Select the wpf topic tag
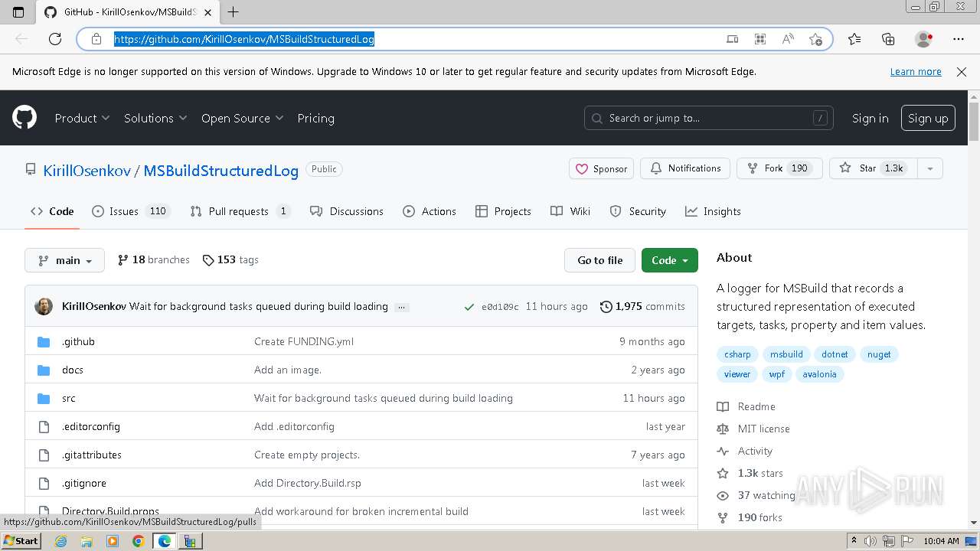 pos(777,374)
